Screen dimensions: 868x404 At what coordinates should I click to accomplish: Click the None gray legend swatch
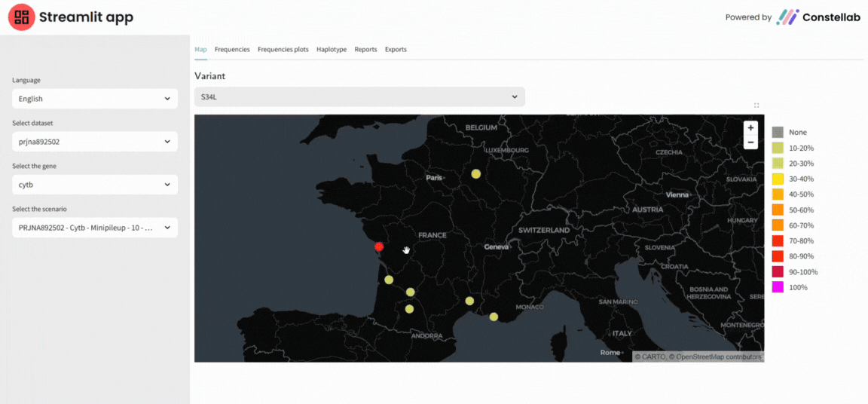tap(778, 133)
